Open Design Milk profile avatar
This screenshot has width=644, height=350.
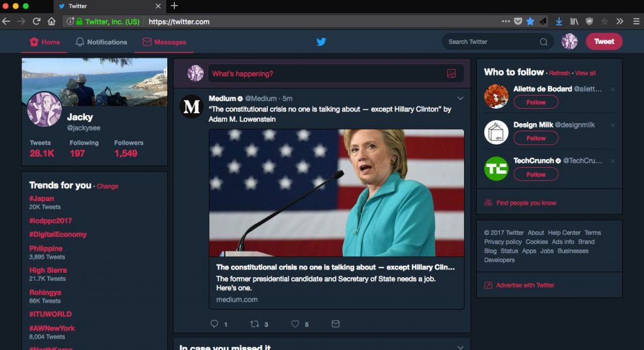point(496,132)
